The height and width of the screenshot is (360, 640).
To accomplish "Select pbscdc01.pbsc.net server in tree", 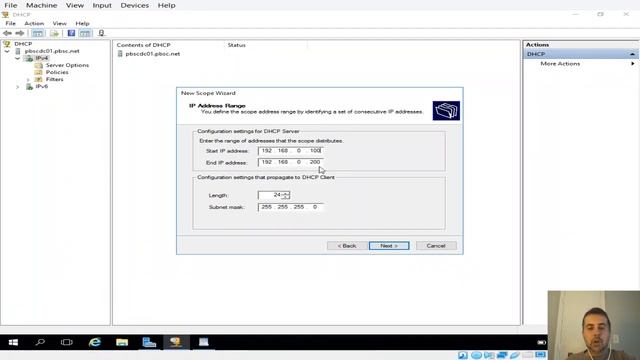I will coord(52,51).
